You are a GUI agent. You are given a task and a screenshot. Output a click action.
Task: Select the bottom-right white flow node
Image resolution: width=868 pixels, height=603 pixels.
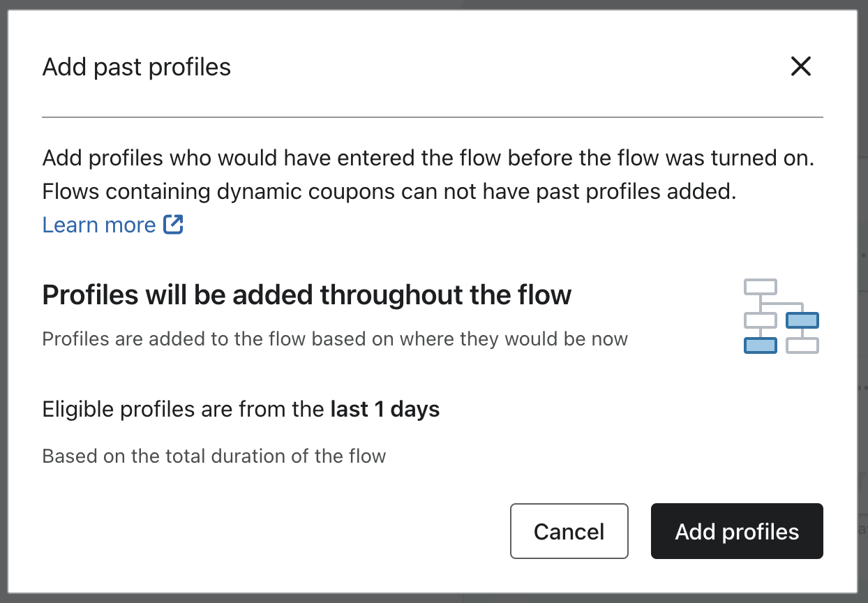pos(802,345)
